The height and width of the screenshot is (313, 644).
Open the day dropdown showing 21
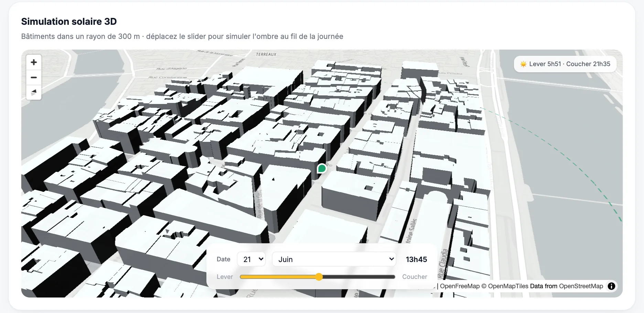click(252, 259)
